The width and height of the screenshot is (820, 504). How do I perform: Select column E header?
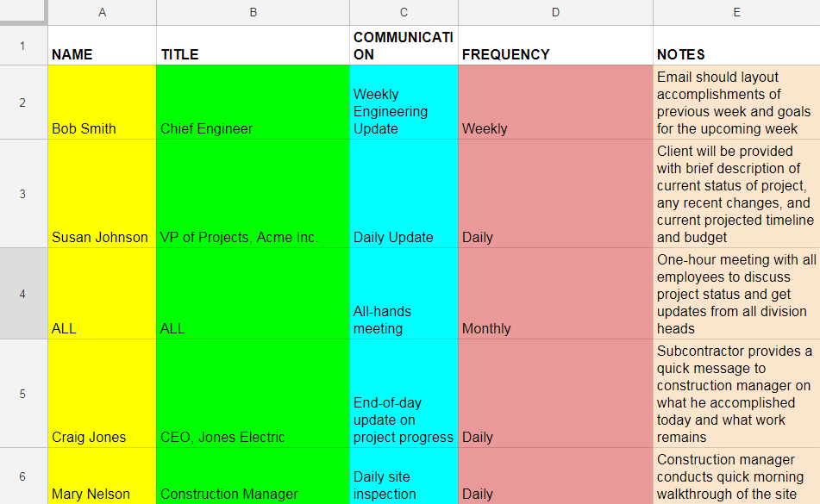pyautogui.click(x=736, y=12)
